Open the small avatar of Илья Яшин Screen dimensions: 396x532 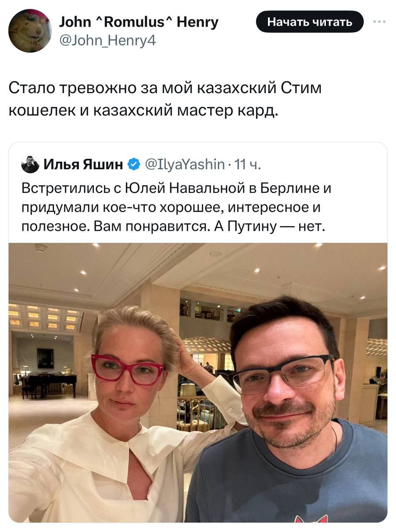point(30,165)
